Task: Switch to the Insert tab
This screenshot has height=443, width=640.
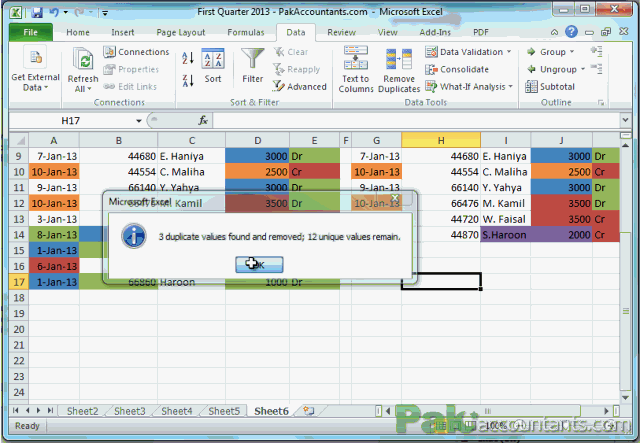Action: tap(122, 32)
